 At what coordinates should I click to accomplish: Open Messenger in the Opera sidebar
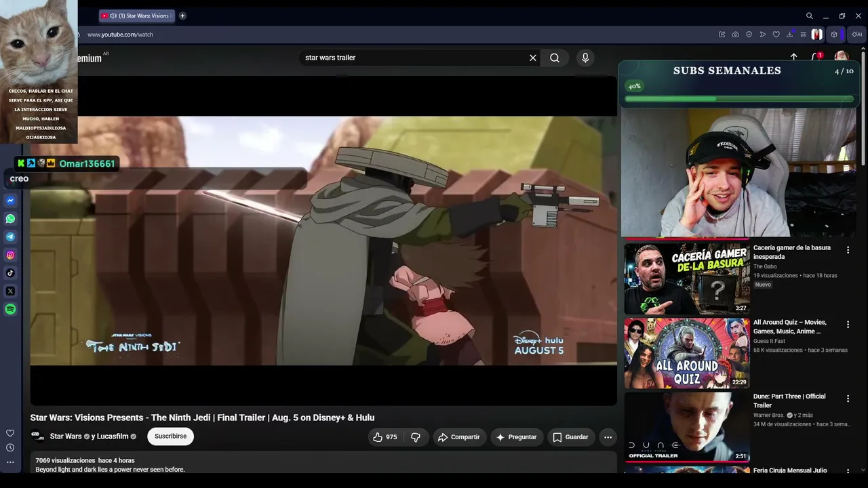click(x=10, y=201)
